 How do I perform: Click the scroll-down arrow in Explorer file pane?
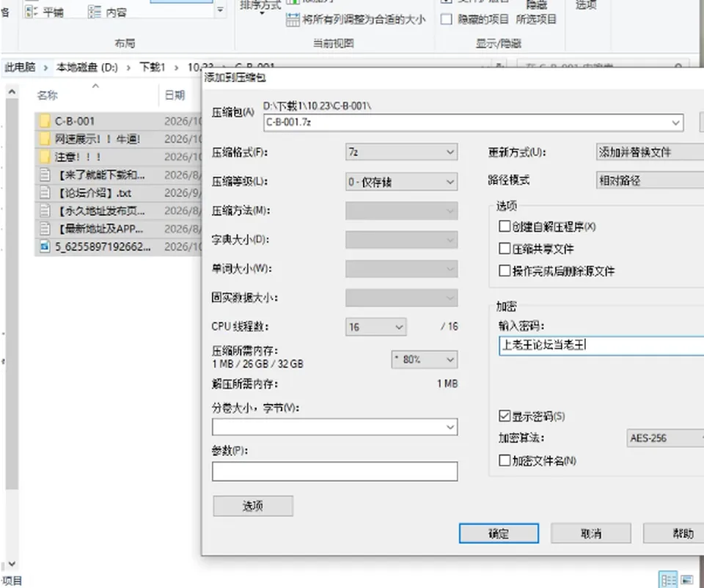coord(12,564)
